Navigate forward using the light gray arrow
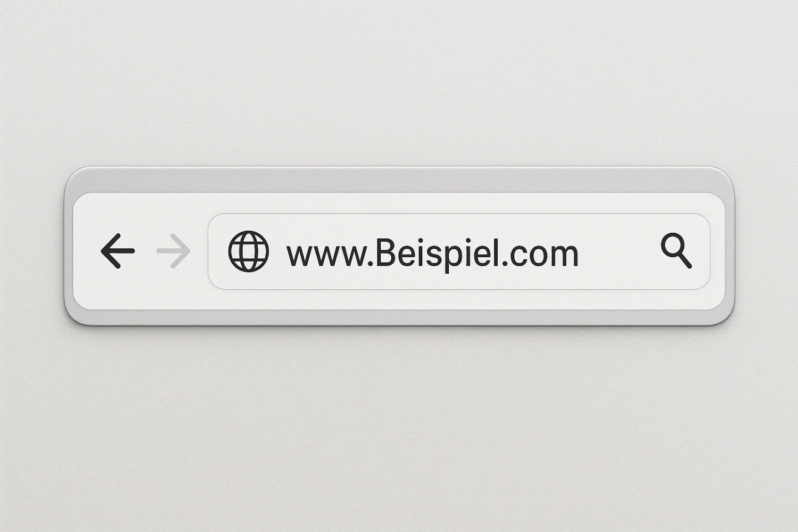Image resolution: width=798 pixels, height=532 pixels. tap(173, 251)
